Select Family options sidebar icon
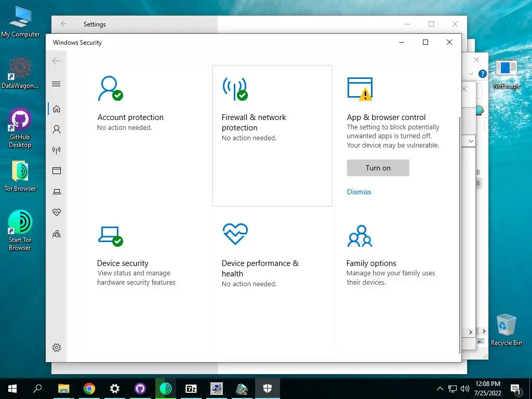 [57, 234]
